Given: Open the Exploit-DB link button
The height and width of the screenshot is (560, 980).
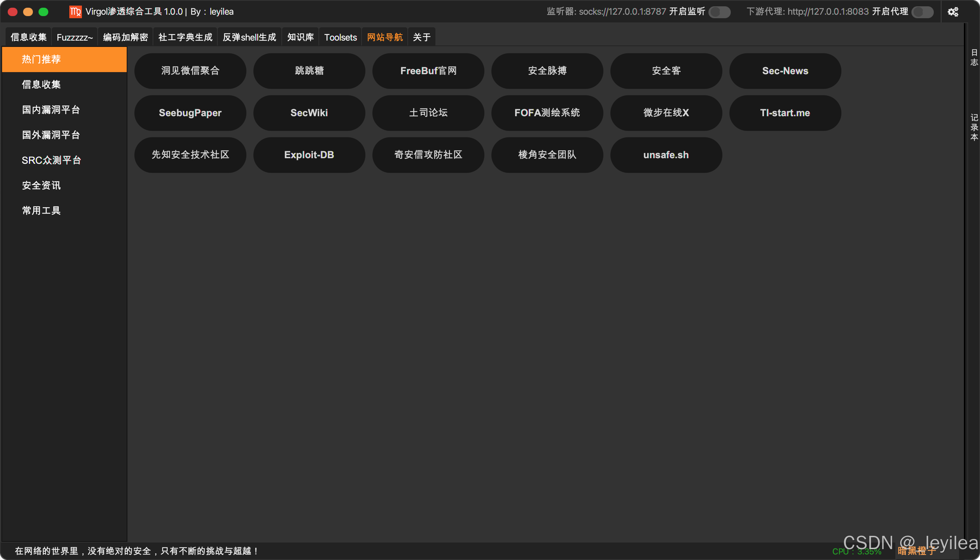Looking at the screenshot, I should click(309, 155).
